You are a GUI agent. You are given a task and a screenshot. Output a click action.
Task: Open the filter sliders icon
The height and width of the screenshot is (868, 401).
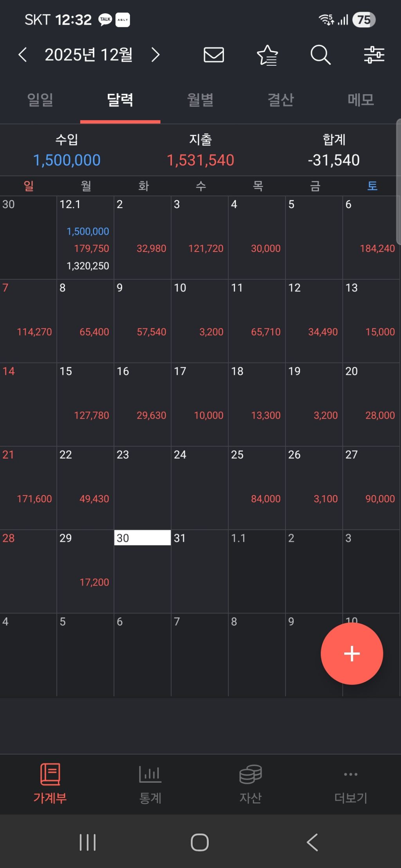tap(374, 55)
